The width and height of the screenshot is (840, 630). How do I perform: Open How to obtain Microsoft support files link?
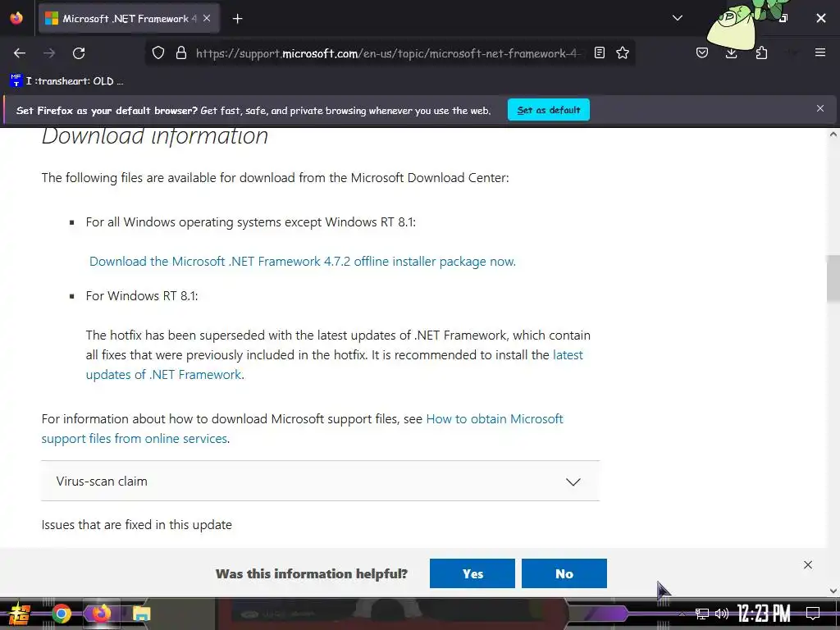click(302, 428)
